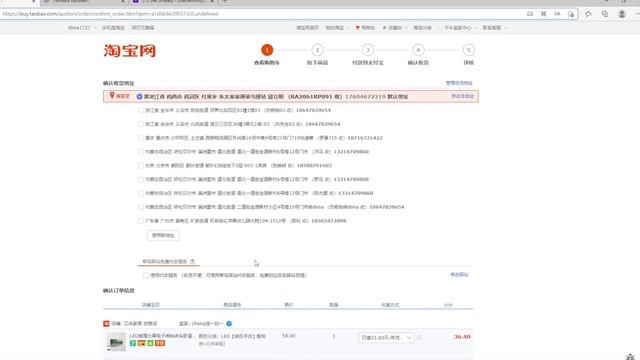Viewport: 640px width, 360px height.
Task: Select the 广东省 广州市 address radio button
Action: tap(141, 221)
